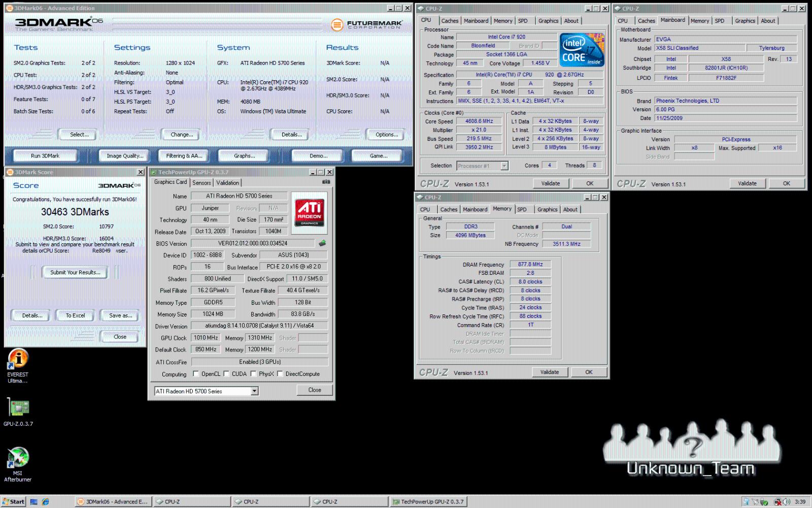
Task: Click the BIOS save chip icon in GPU-Z
Action: pos(322,243)
